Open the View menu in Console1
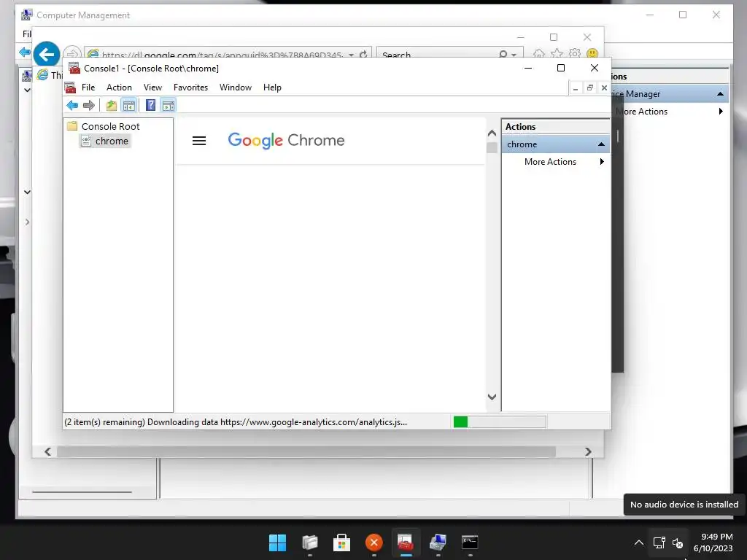The image size is (747, 560). click(x=153, y=87)
